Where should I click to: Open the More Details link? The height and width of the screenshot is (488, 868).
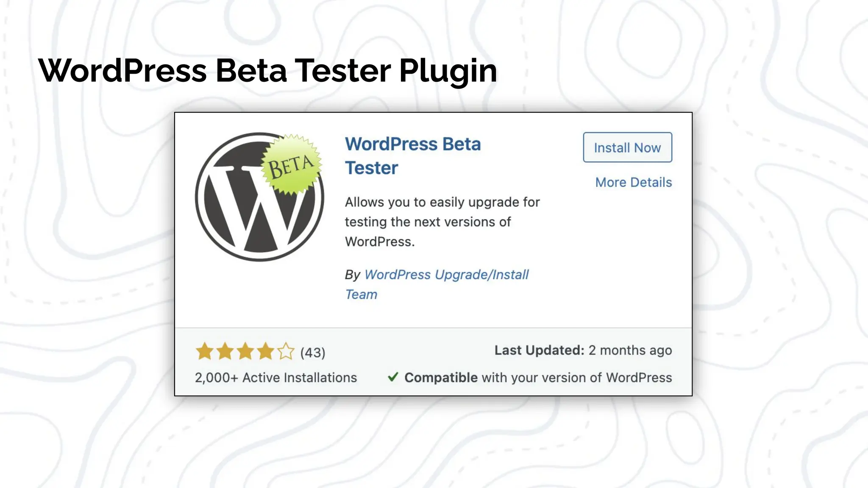tap(634, 182)
